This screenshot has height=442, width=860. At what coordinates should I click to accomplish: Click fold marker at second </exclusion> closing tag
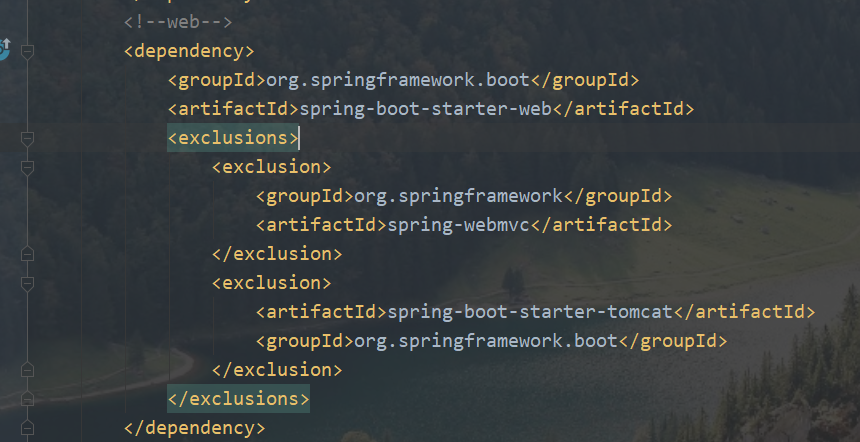27,371
